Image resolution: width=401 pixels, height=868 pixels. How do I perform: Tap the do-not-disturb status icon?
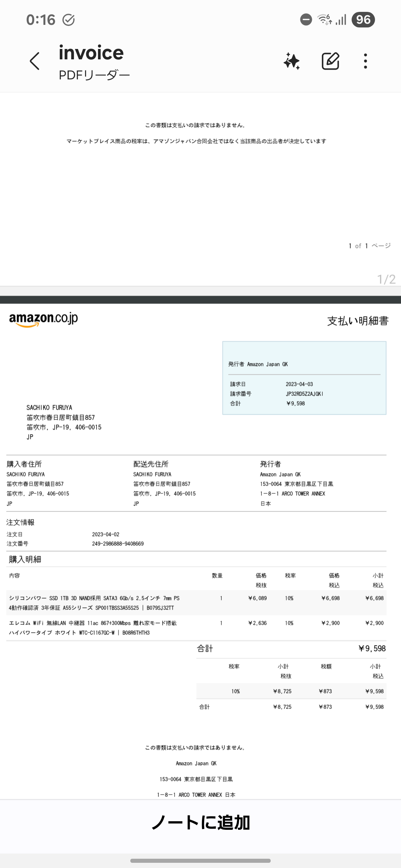click(x=306, y=19)
